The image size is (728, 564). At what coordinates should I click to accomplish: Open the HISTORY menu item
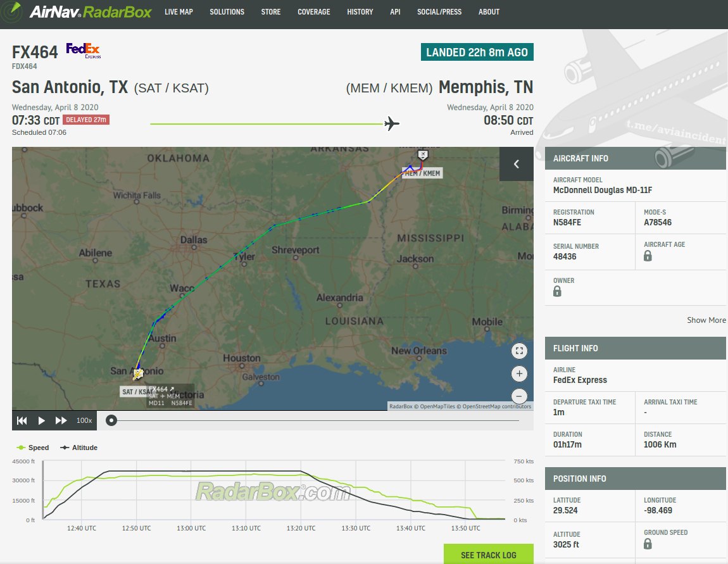(x=360, y=12)
